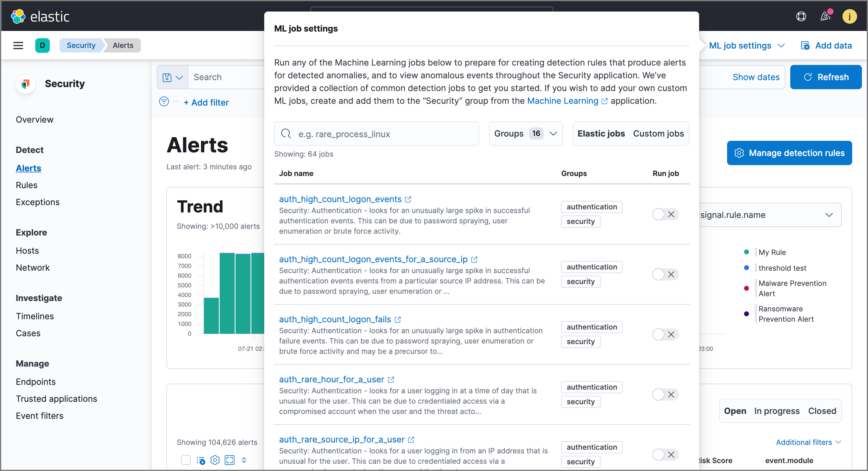Check the select-all checkbox in the alerts table
868x471 pixels.
pyautogui.click(x=186, y=460)
